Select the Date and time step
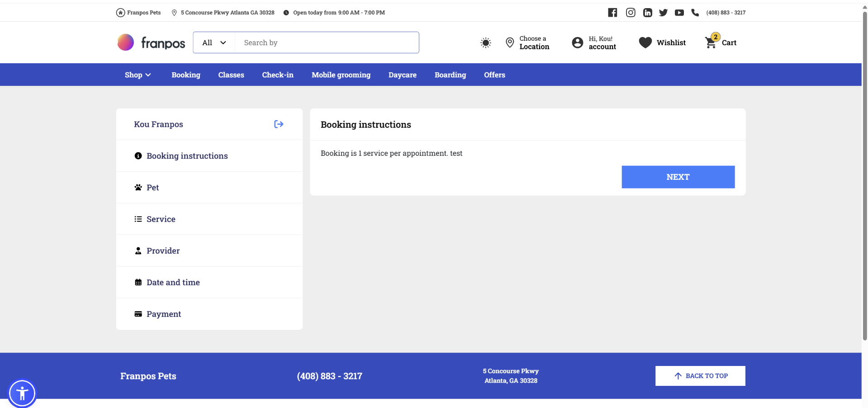Image resolution: width=868 pixels, height=408 pixels. (173, 282)
